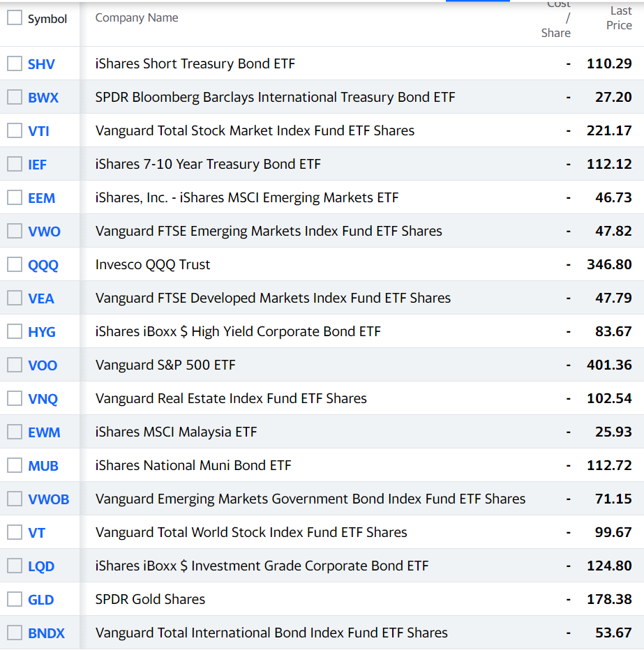
Task: Open the GLD symbol link
Action: coord(40,600)
